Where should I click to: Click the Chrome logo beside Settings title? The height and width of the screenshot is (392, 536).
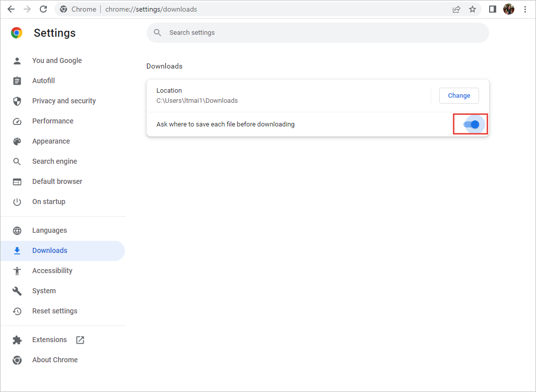click(x=17, y=33)
